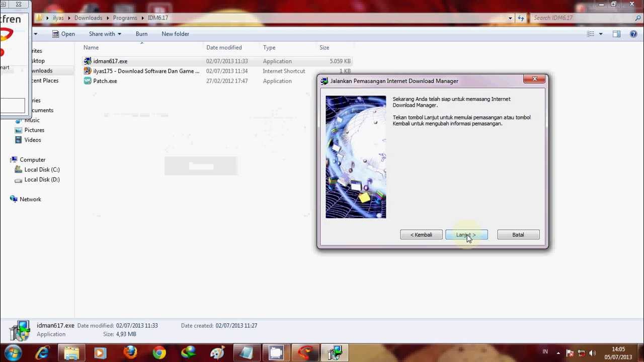Click the Patch.exe file icon
Viewport: 644px width, 362px height.
pyautogui.click(x=88, y=81)
